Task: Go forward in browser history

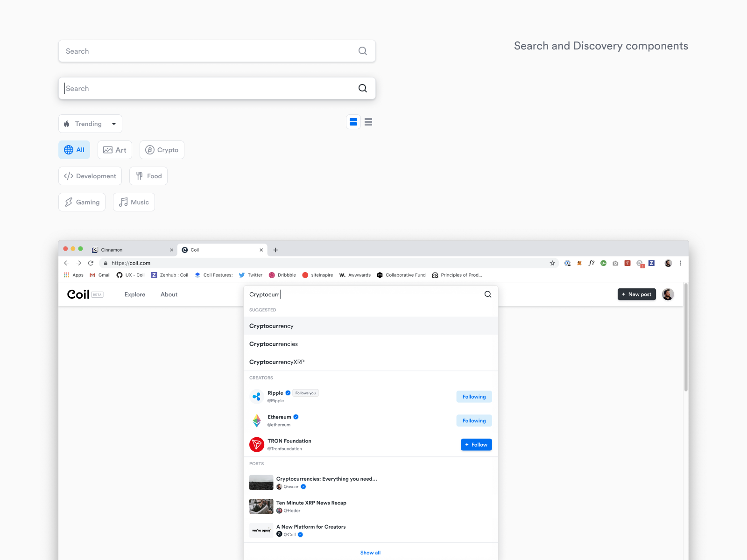Action: pyautogui.click(x=79, y=263)
